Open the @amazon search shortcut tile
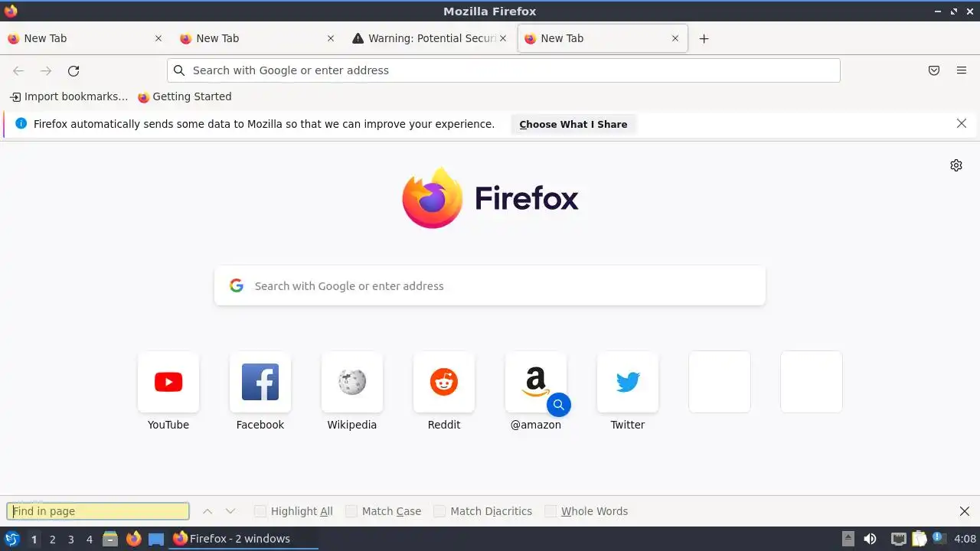 [x=536, y=382]
